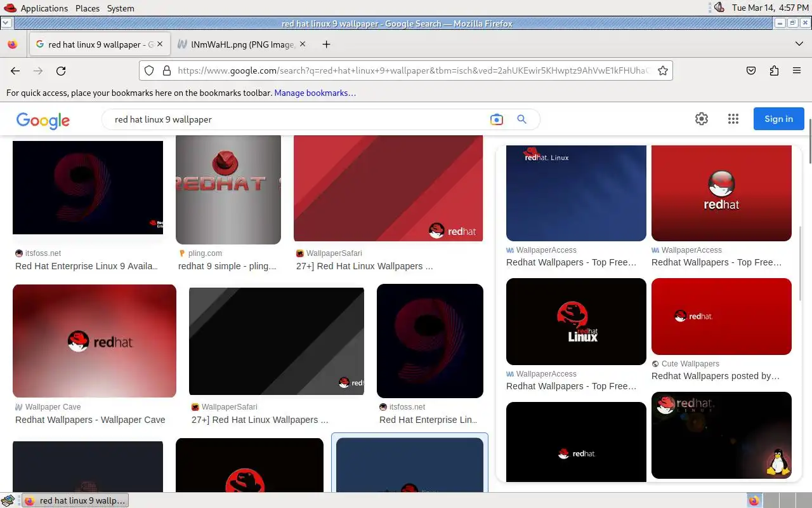Viewport: 812px width, 508px height.
Task: Open the Google apps grid
Action: click(x=733, y=119)
